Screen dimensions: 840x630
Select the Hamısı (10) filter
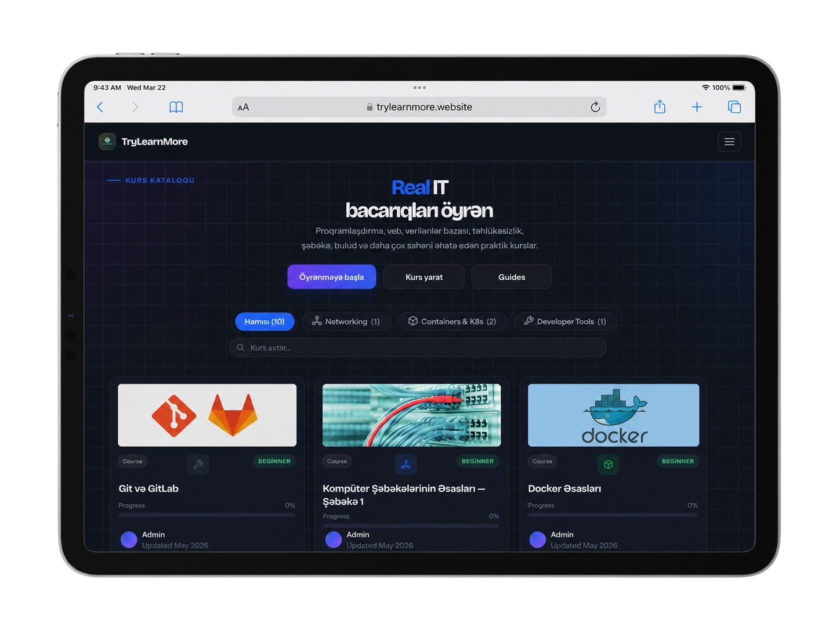point(265,321)
